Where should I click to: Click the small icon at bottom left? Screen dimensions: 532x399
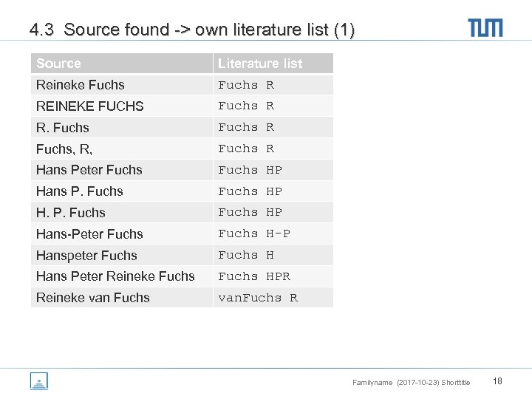pos(39,382)
